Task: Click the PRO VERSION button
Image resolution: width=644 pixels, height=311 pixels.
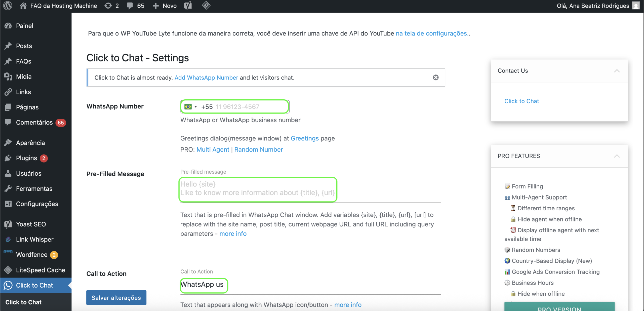Action: coord(559,307)
